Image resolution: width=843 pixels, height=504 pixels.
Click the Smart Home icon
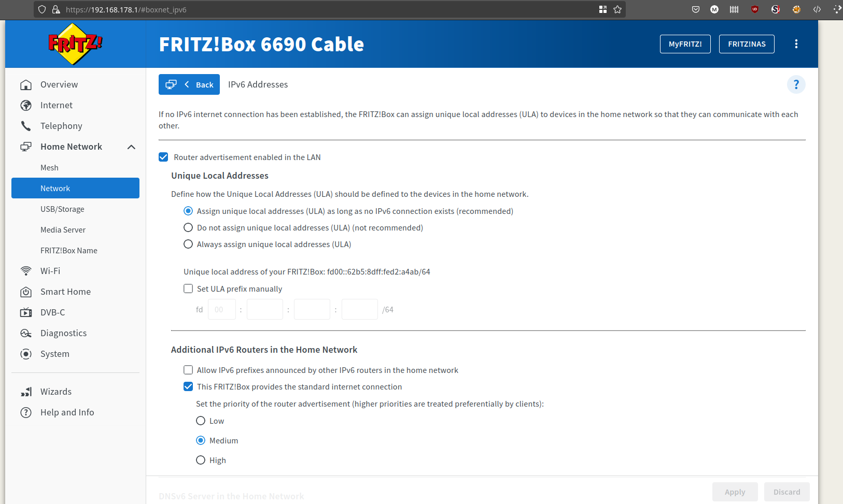(26, 292)
